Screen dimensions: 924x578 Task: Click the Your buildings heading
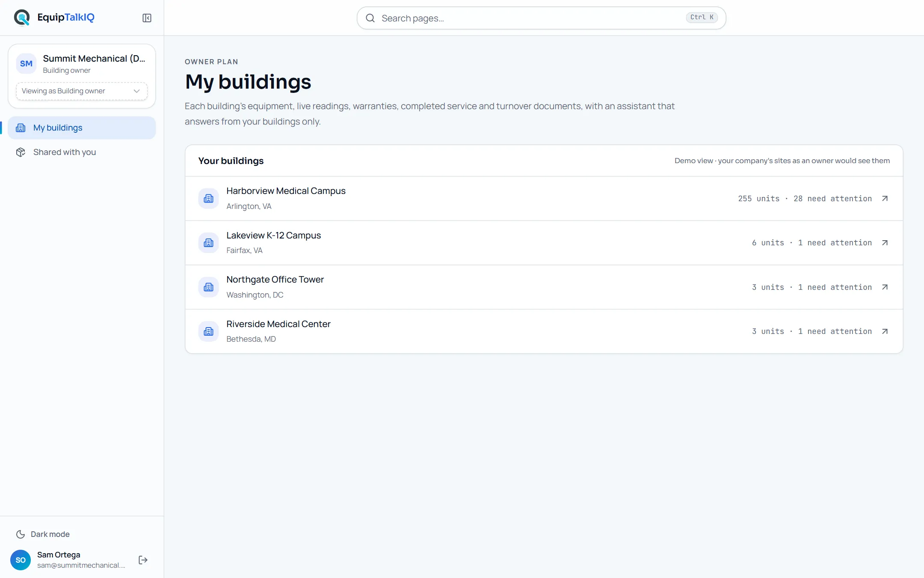pos(231,161)
